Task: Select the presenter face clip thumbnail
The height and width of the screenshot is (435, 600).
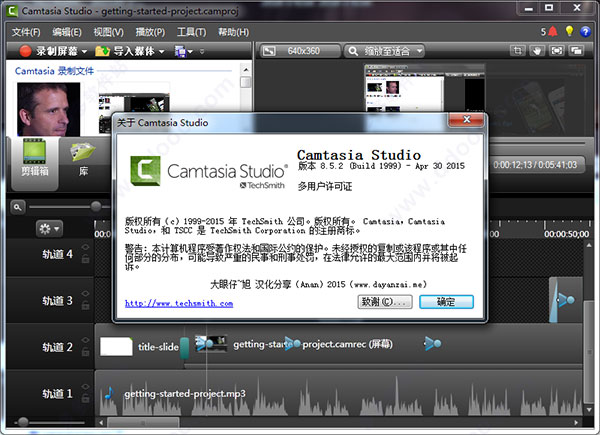Action: (49, 109)
